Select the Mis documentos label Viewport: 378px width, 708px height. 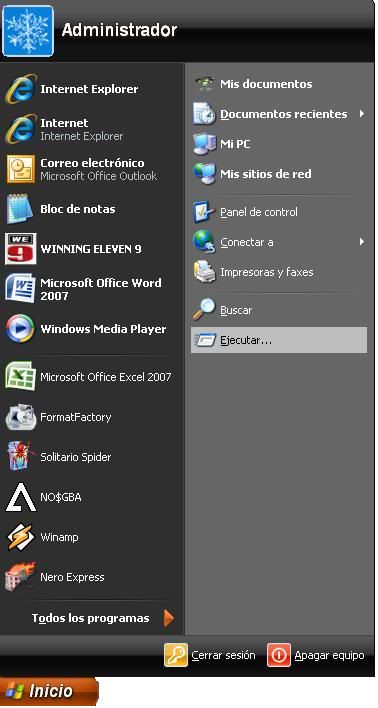266,84
